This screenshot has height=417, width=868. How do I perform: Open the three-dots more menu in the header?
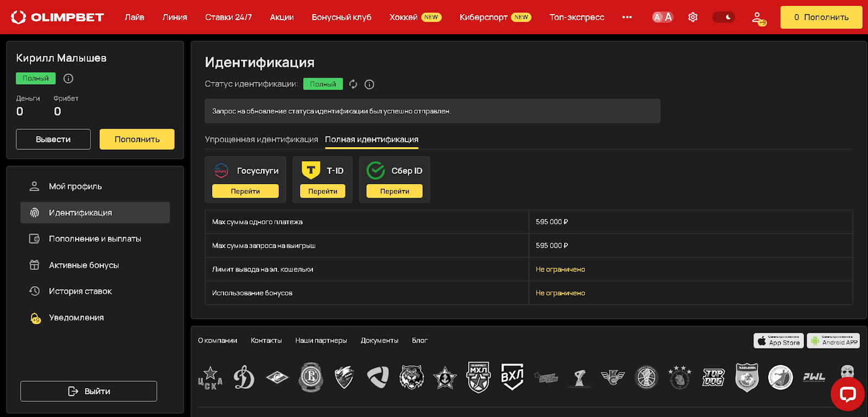click(x=627, y=17)
